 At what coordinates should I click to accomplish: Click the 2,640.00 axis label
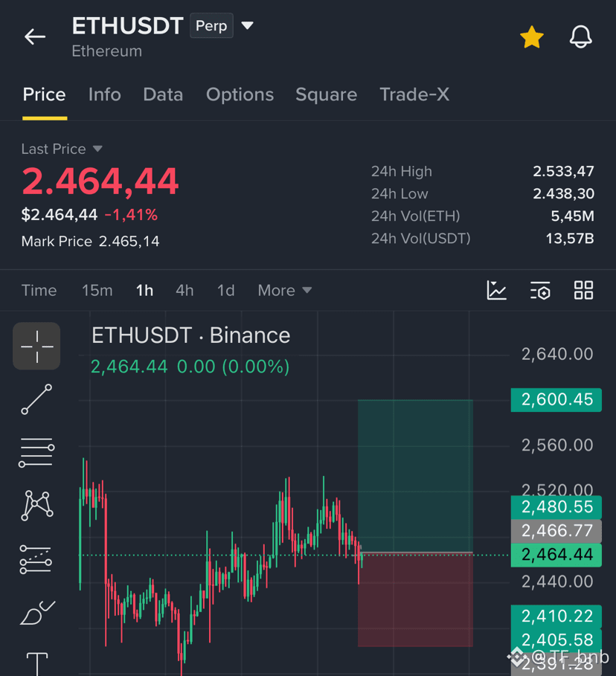(557, 355)
